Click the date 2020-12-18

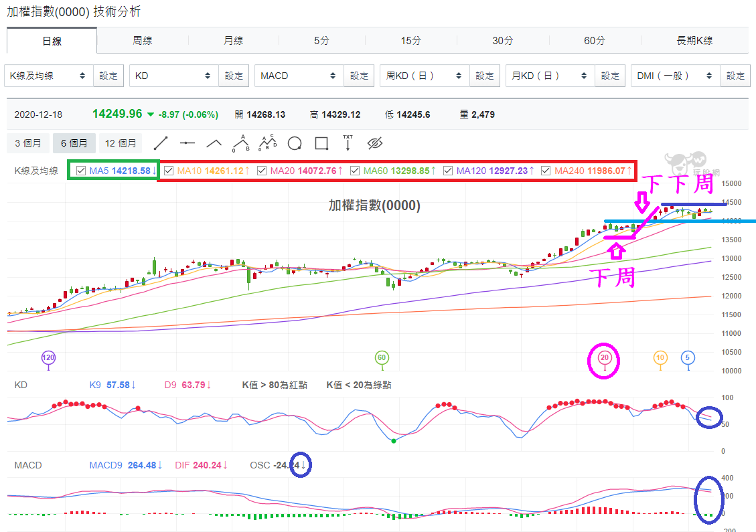[38, 114]
